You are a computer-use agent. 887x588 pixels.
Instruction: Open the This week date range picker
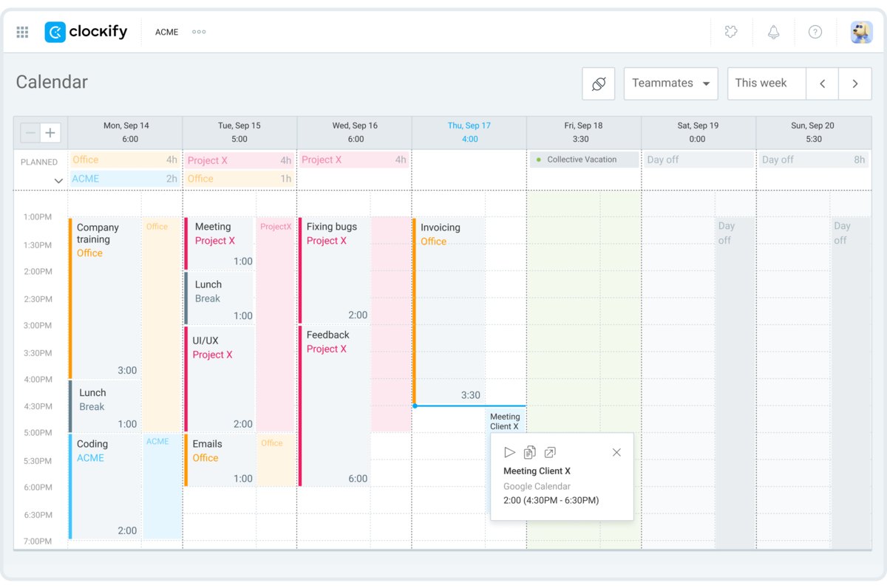click(766, 83)
